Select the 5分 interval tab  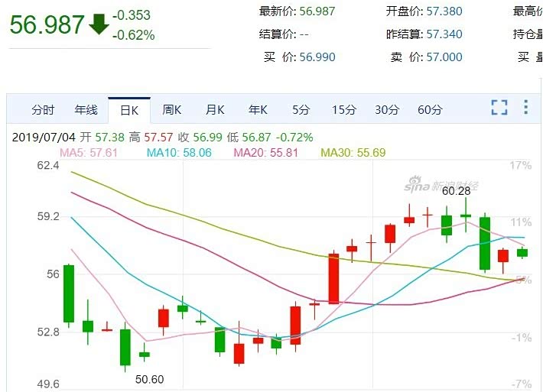[x=301, y=110]
